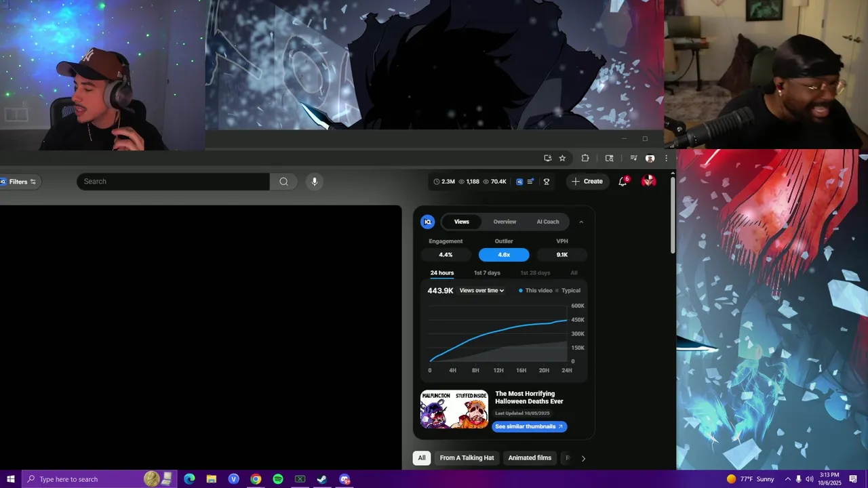Open YouTube notifications bell
The width and height of the screenshot is (868, 488).
[x=623, y=182]
